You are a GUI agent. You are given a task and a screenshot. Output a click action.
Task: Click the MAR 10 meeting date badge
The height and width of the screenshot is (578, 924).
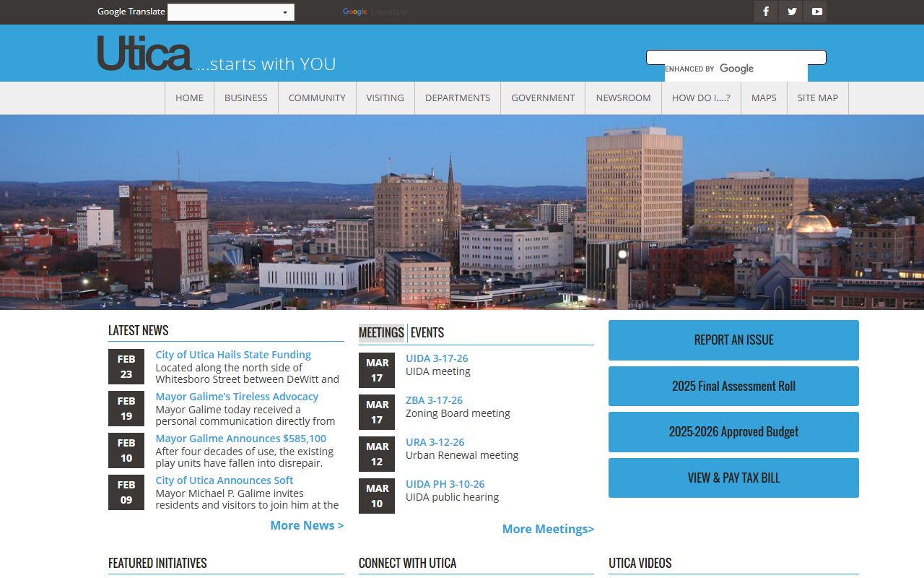[x=377, y=496]
